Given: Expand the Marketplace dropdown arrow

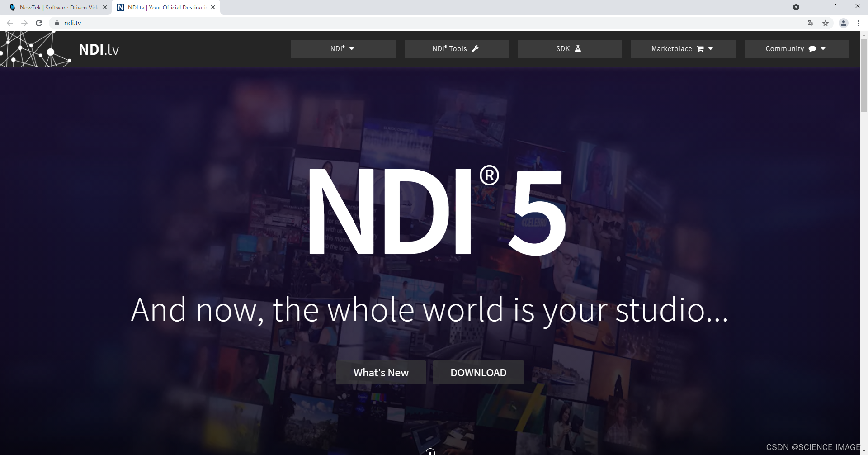Looking at the screenshot, I should click(x=711, y=49).
